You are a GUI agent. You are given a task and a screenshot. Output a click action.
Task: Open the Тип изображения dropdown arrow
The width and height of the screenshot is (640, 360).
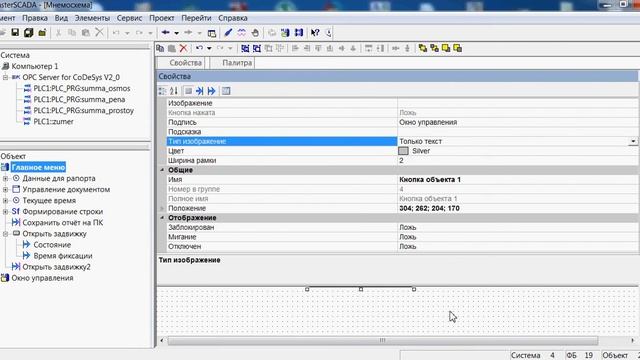click(x=633, y=141)
